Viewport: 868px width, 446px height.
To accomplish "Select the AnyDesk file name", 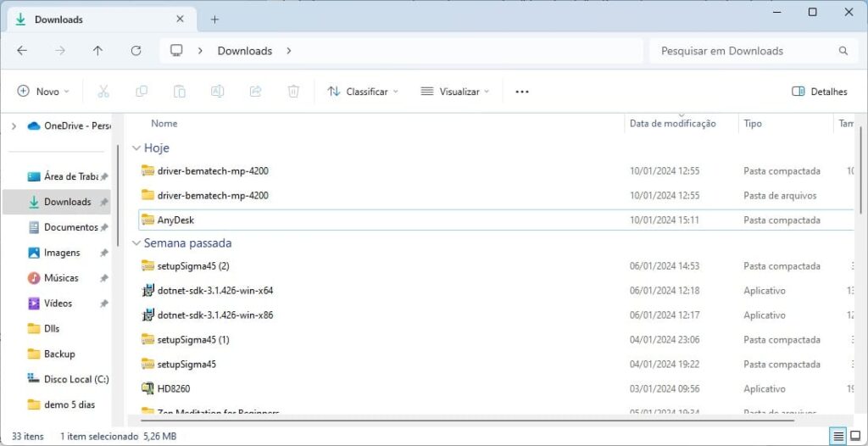I will point(175,220).
